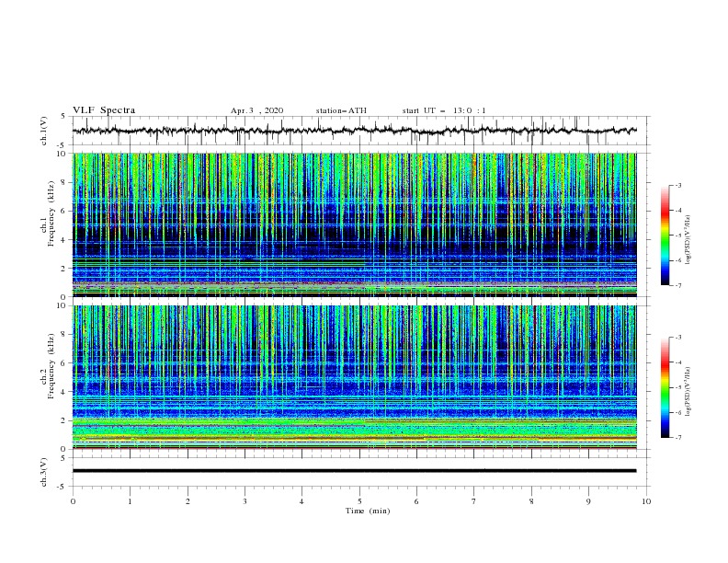Click time axis tick label "9"

[588, 501]
